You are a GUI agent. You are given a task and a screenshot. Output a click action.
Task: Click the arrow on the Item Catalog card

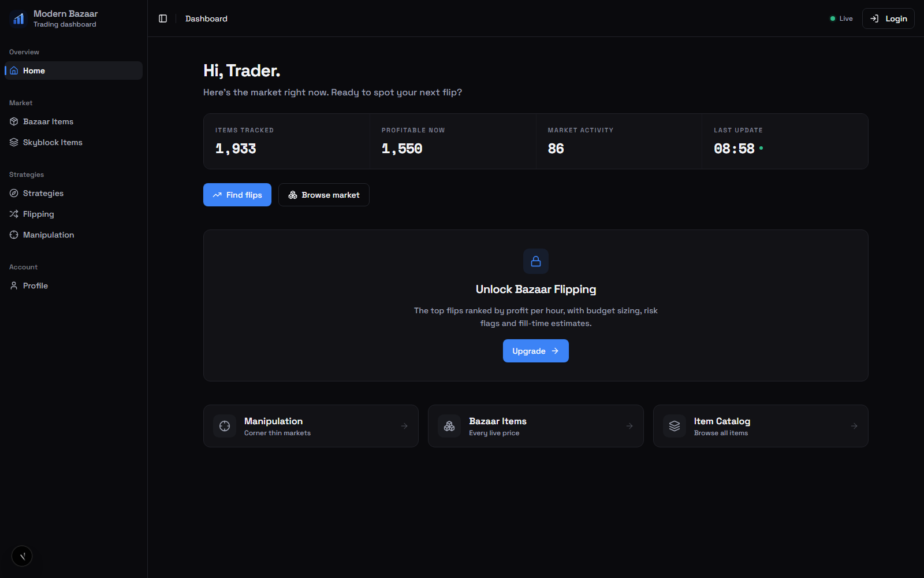coord(854,426)
